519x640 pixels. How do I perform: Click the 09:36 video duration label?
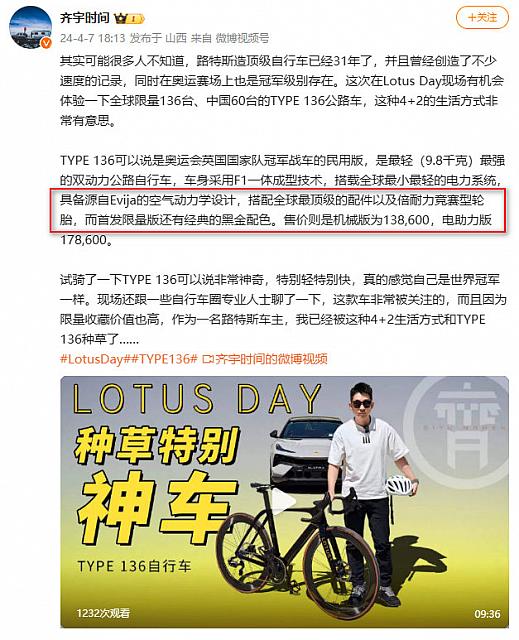point(487,614)
